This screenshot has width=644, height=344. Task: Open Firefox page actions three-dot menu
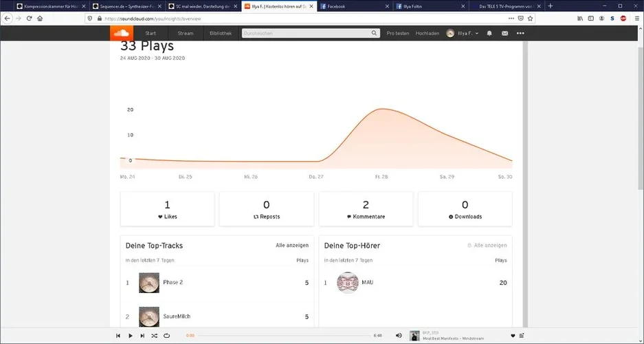pos(511,19)
